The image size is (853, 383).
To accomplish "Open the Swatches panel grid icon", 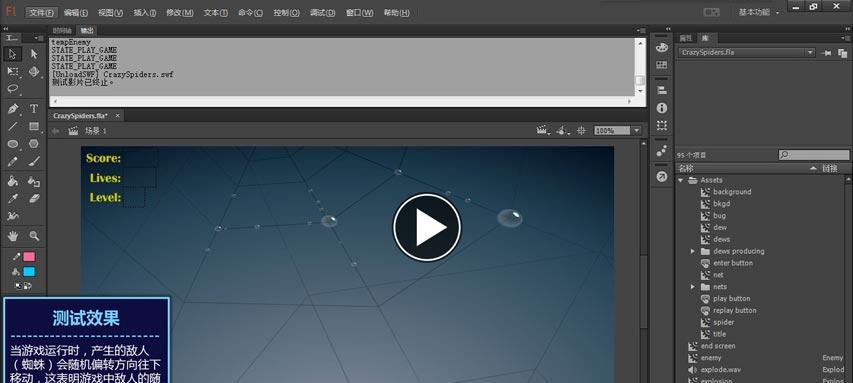I will [662, 65].
